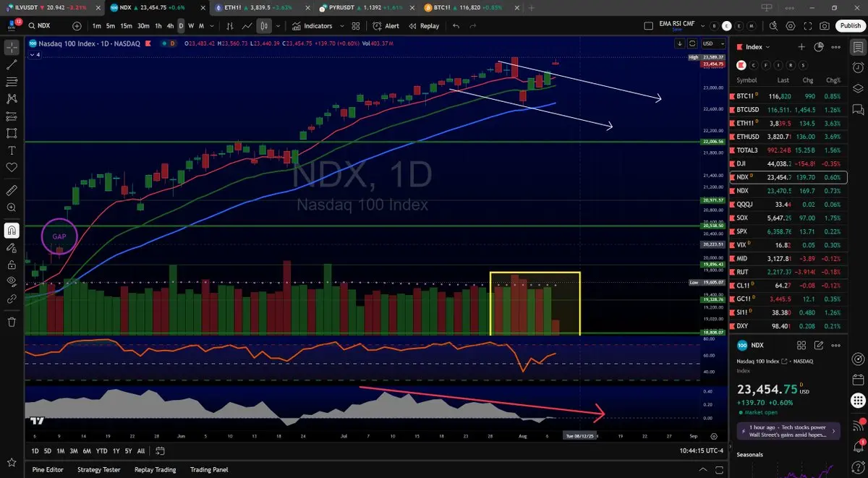Switch to the BTC1! tab
868x478 pixels.
pos(469,7)
